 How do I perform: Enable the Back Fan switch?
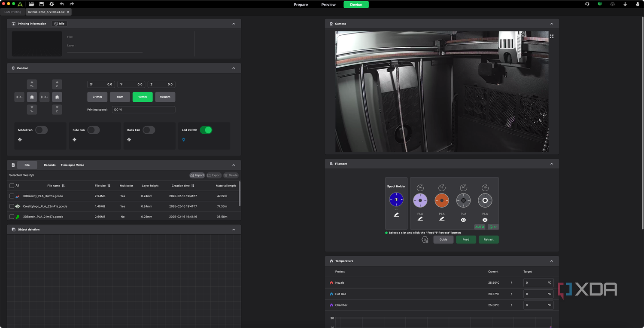[149, 130]
